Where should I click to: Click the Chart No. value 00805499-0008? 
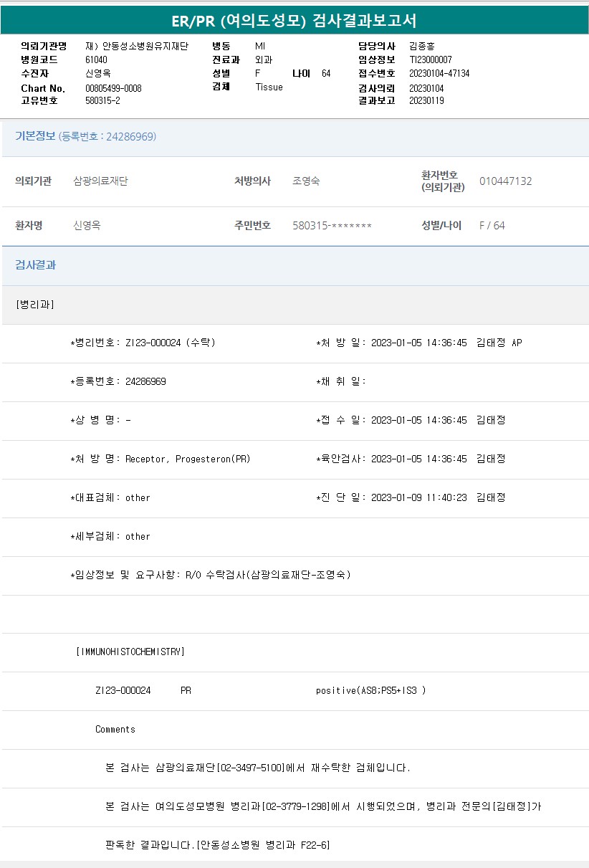pyautogui.click(x=113, y=88)
